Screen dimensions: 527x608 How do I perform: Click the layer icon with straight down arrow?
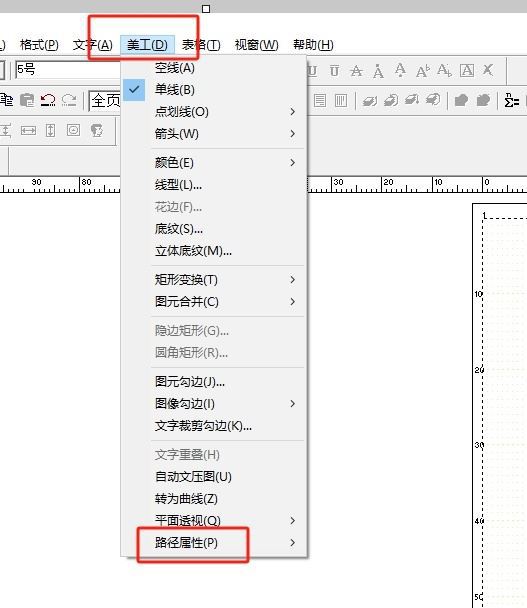coord(412,100)
